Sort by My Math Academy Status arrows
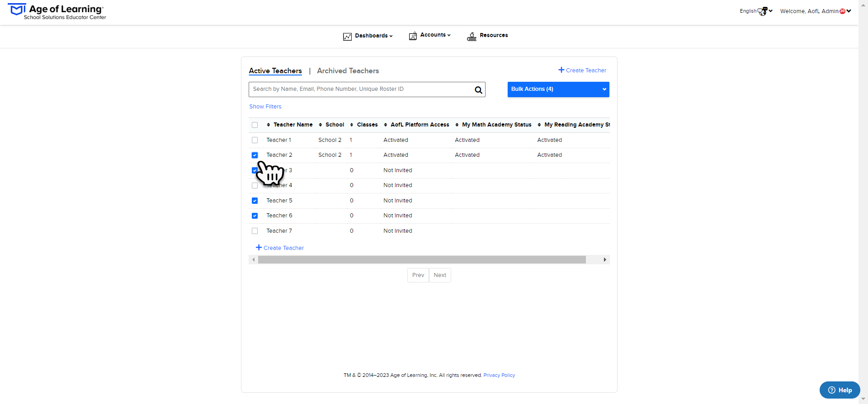The image size is (868, 404). [457, 125]
